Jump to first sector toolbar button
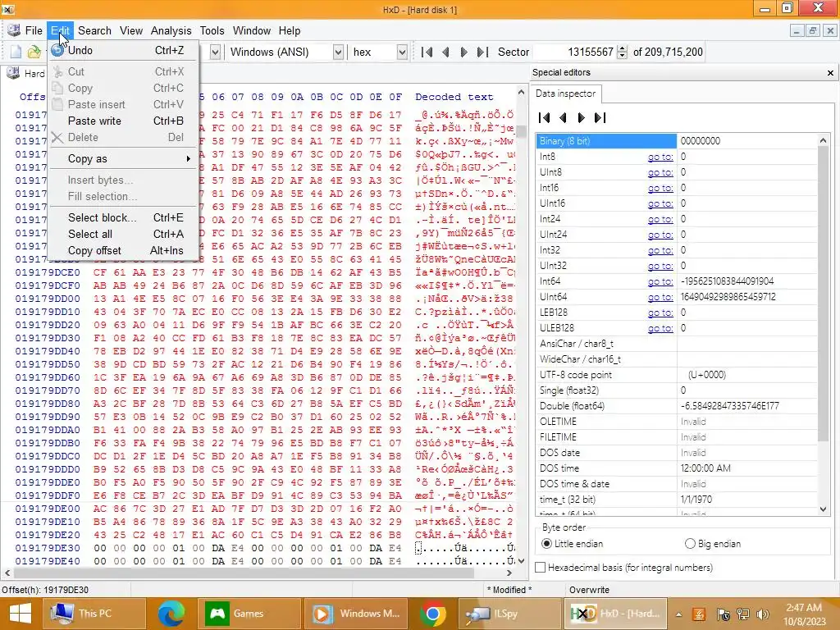This screenshot has height=630, width=840. tap(427, 52)
